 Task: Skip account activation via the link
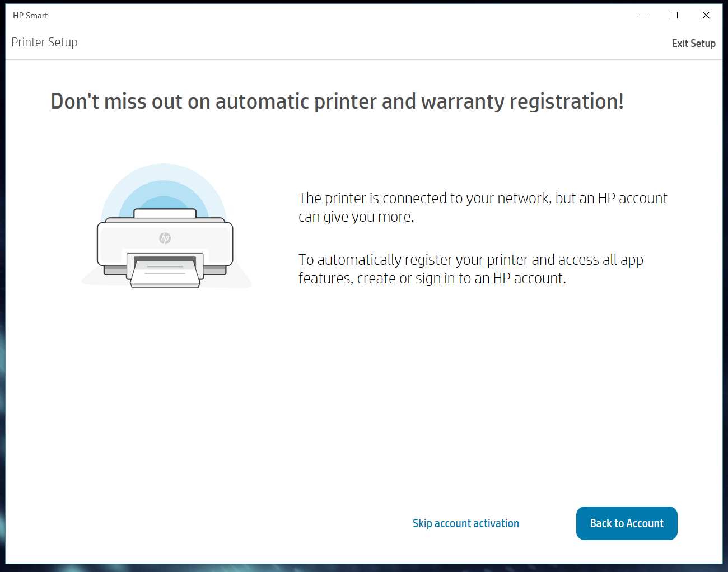[x=466, y=523]
